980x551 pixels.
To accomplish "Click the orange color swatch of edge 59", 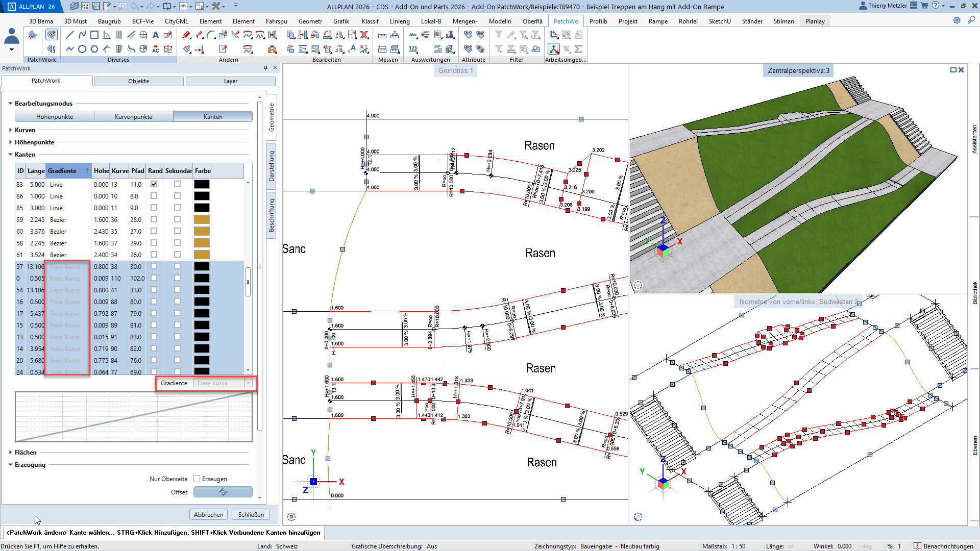I will tap(202, 219).
